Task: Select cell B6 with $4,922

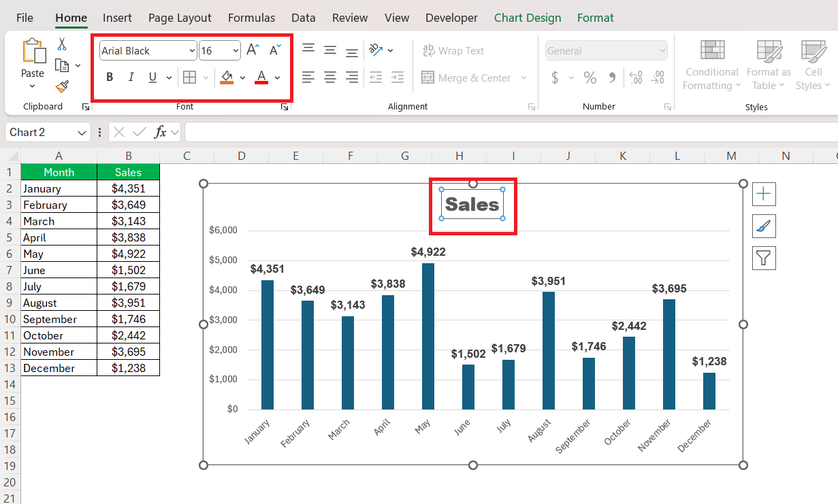Action: [x=128, y=254]
